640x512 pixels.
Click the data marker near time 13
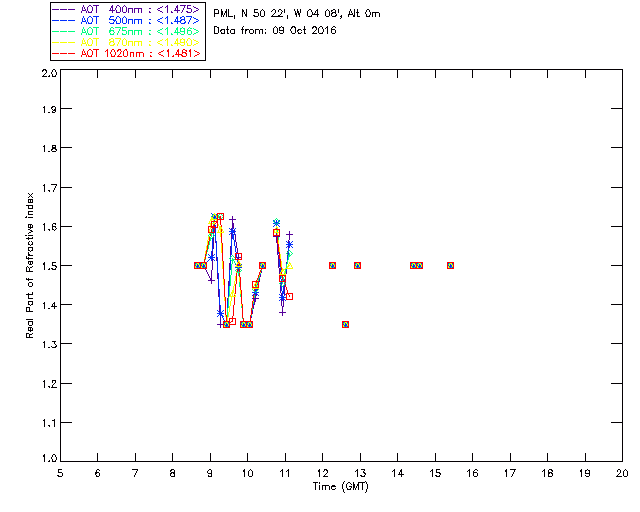(358, 265)
